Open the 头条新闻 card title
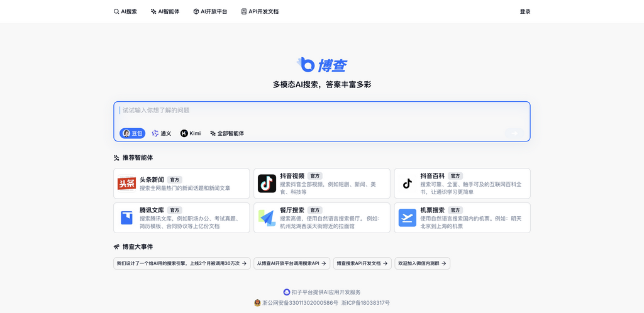644x313 pixels. tap(152, 180)
